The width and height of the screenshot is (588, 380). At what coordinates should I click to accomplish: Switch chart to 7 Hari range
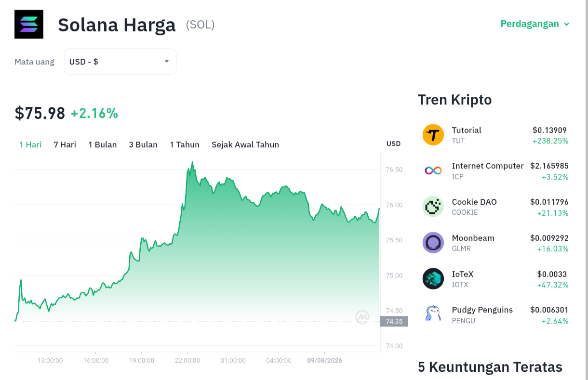click(65, 144)
